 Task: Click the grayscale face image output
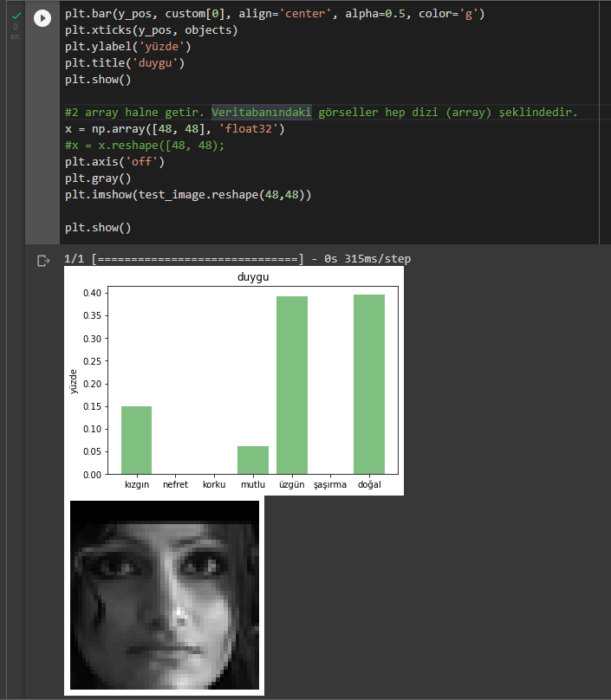point(165,595)
